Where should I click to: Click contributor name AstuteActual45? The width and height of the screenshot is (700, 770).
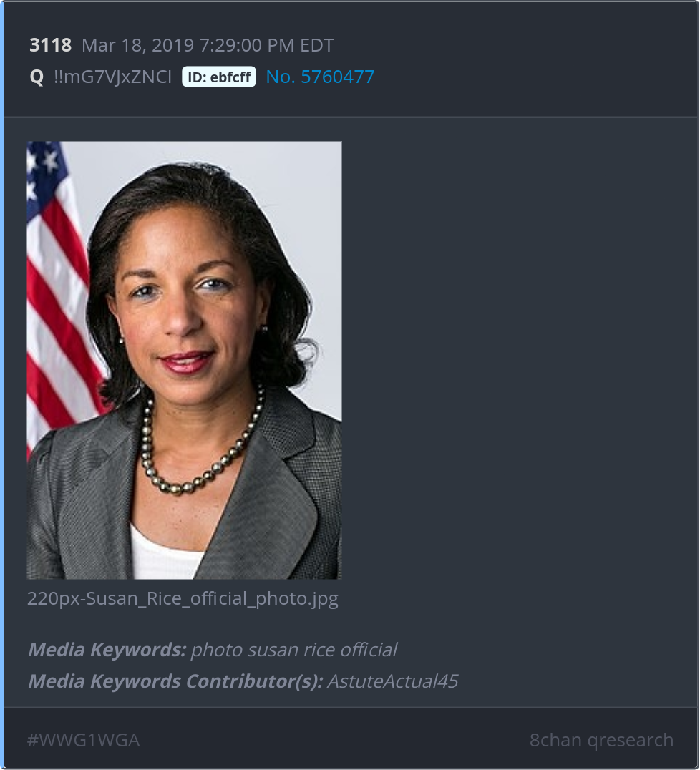pyautogui.click(x=392, y=681)
